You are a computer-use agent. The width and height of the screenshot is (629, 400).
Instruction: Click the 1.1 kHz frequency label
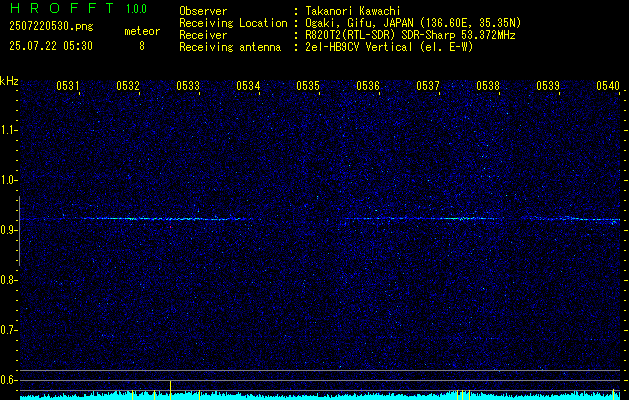click(x=7, y=130)
